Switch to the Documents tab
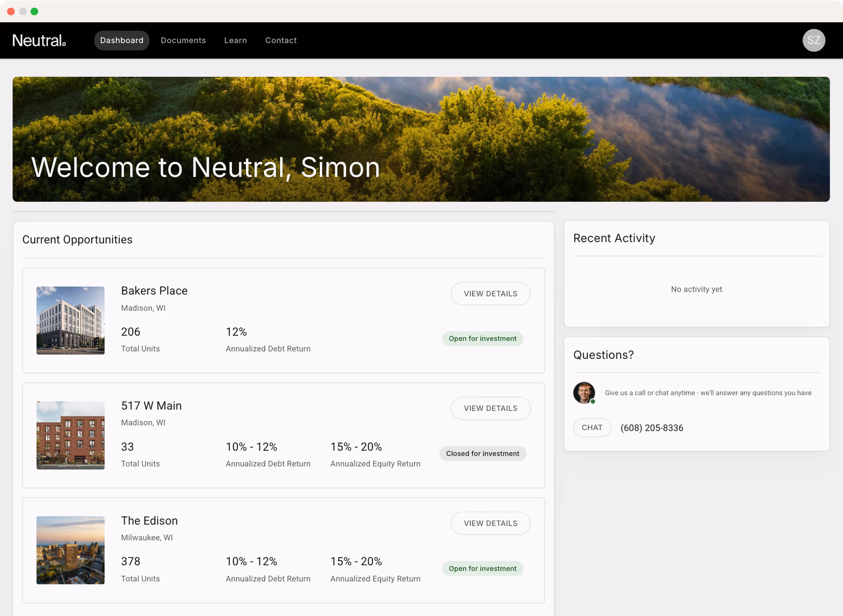The height and width of the screenshot is (616, 843). coord(183,40)
